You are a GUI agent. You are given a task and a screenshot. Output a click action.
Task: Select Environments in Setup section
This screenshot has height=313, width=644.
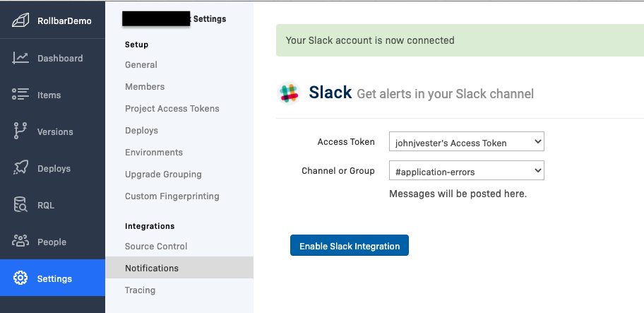154,153
